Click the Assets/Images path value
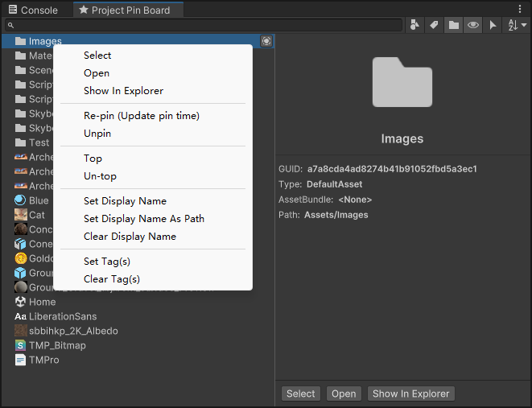The width and height of the screenshot is (532, 408). coord(336,215)
